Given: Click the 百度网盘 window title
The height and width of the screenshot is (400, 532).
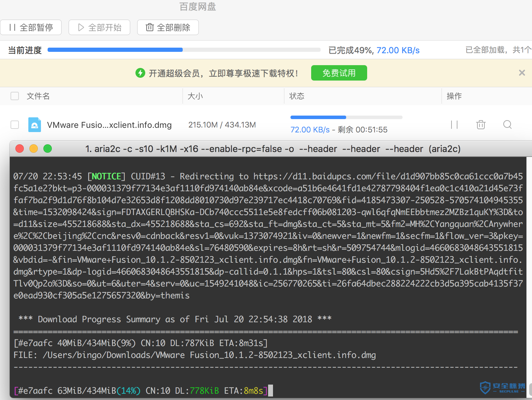Looking at the screenshot, I should click(x=198, y=7).
